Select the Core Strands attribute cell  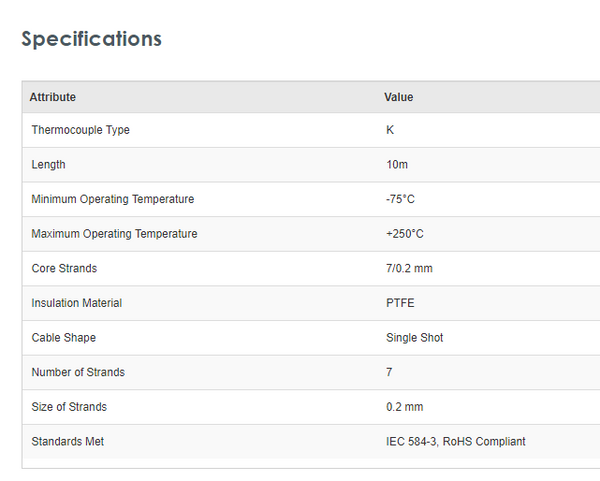point(65,268)
